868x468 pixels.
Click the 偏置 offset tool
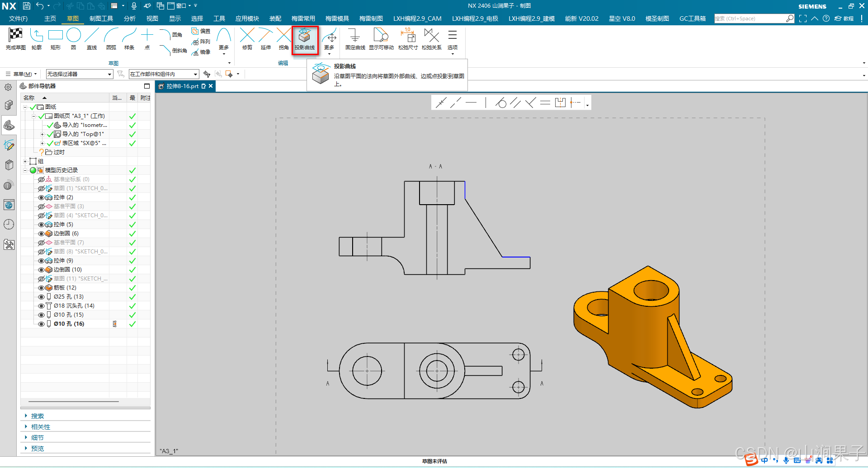click(x=201, y=31)
